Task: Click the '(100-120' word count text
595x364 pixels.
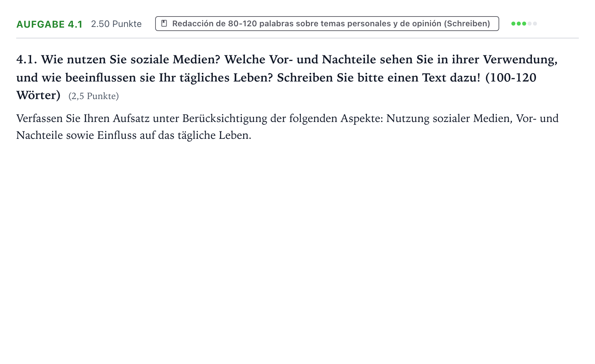Action: coord(511,78)
